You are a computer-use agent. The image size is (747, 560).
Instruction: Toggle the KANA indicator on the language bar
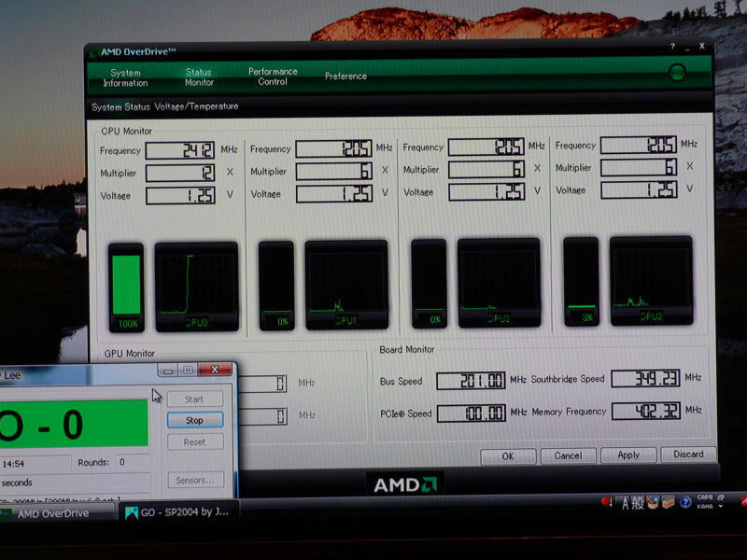(x=705, y=506)
